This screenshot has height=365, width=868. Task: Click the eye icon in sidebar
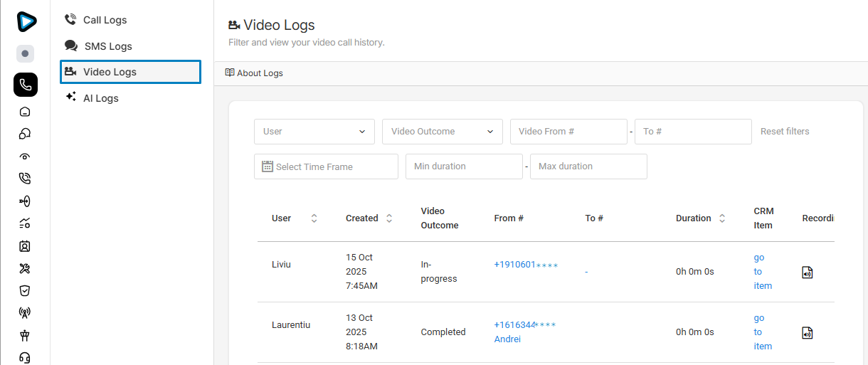tap(25, 157)
